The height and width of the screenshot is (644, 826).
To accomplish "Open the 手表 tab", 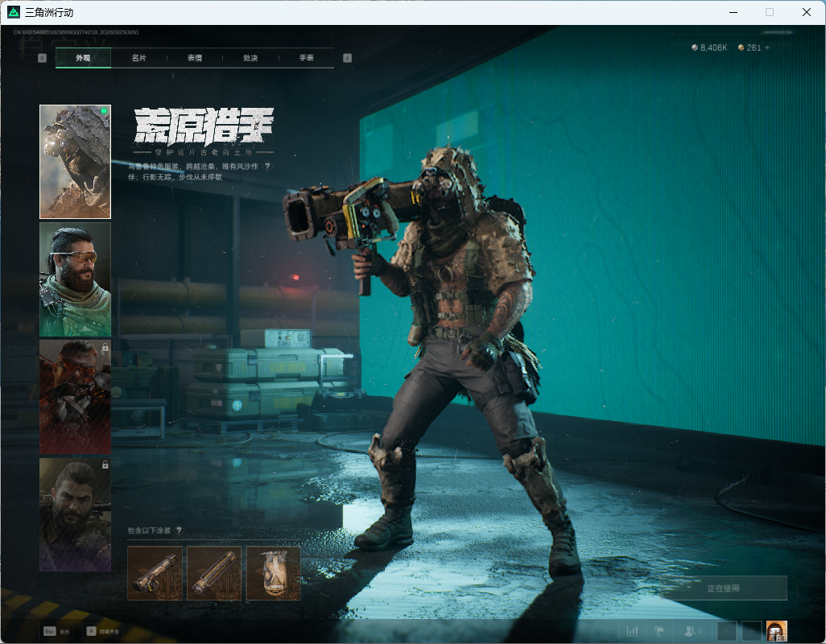I will 307,58.
